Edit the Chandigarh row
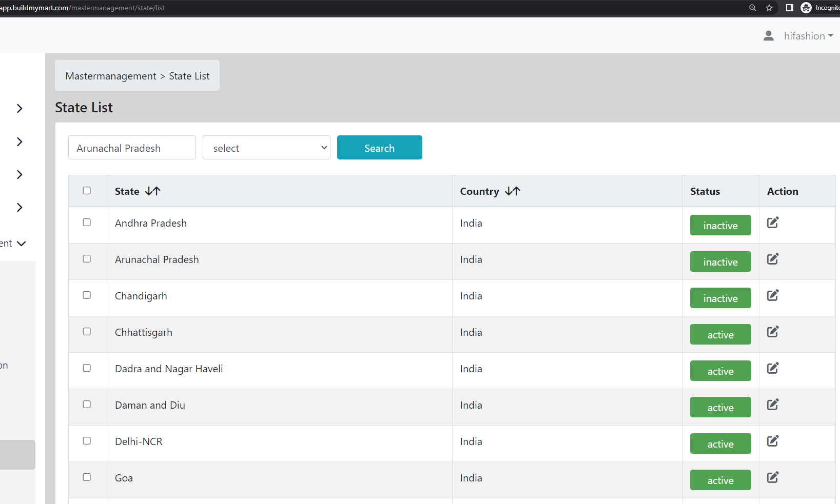This screenshot has width=840, height=504. pyautogui.click(x=773, y=295)
